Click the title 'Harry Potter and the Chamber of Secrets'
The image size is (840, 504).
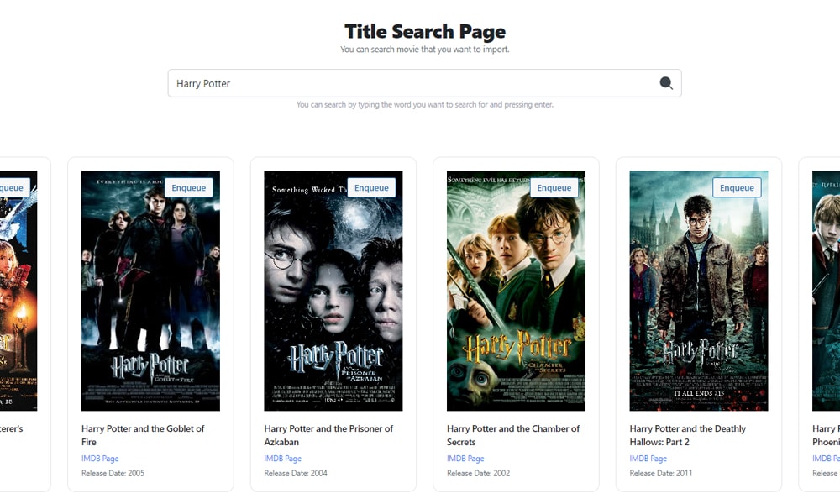tap(513, 435)
